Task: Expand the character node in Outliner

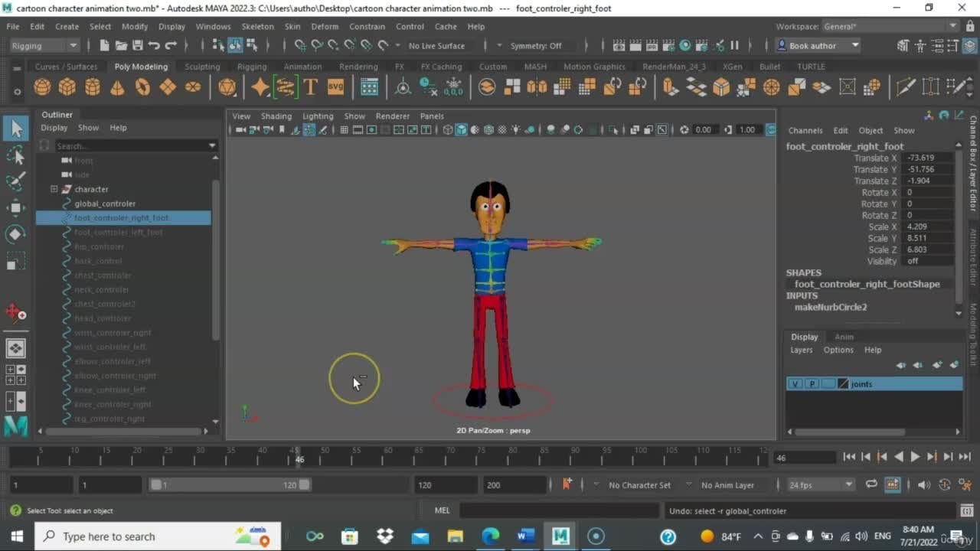Action: pyautogui.click(x=54, y=189)
